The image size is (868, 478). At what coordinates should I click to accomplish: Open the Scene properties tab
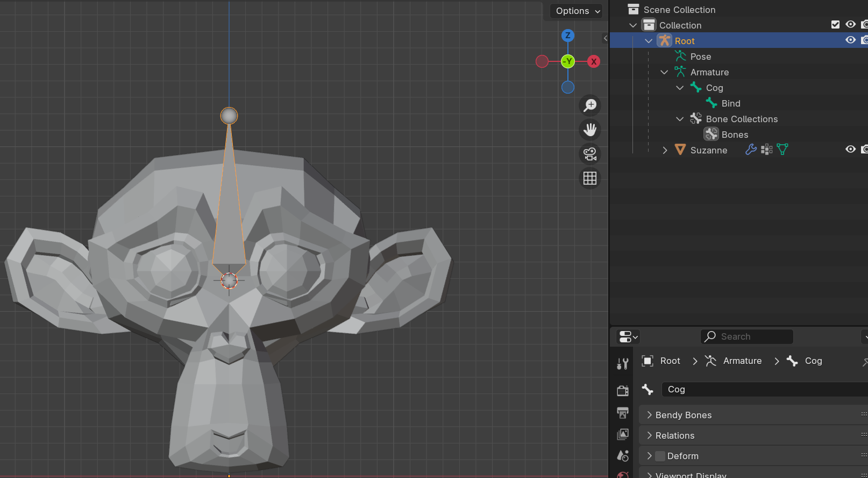pyautogui.click(x=623, y=456)
